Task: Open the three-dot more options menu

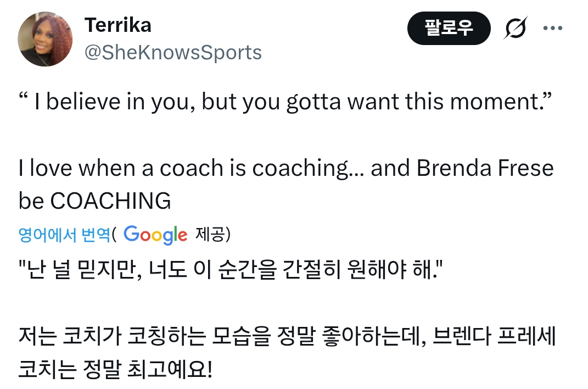Action: coord(552,28)
